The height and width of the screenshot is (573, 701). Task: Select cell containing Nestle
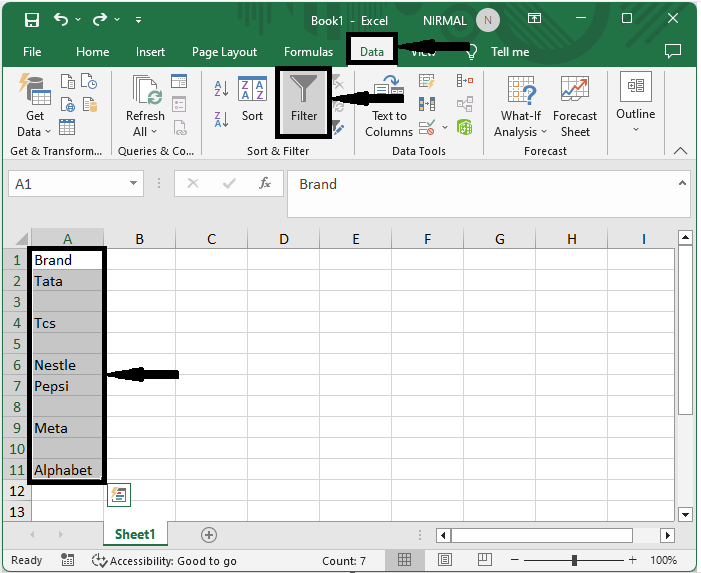click(67, 365)
